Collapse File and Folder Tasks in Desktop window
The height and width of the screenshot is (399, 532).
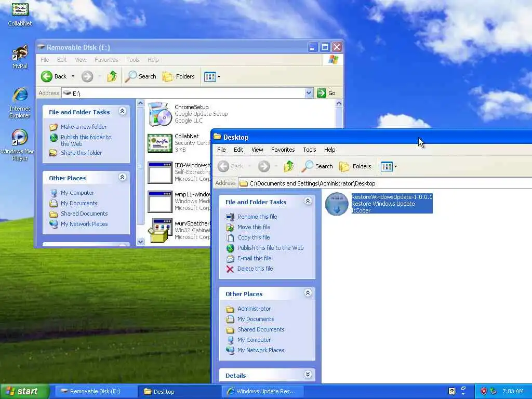pyautogui.click(x=308, y=201)
